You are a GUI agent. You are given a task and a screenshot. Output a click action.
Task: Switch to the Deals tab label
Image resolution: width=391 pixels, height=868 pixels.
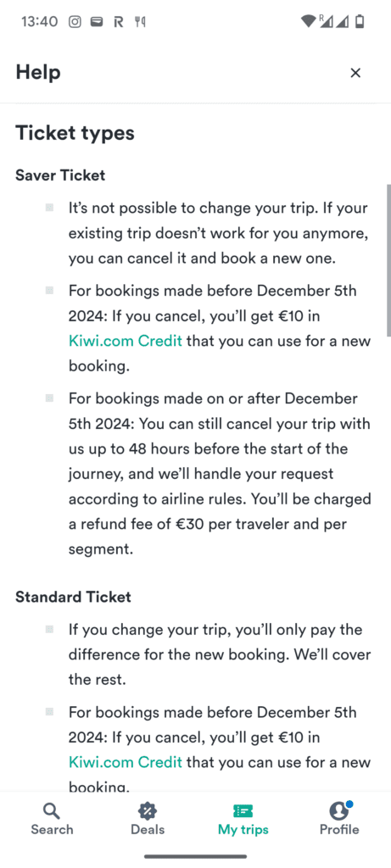(148, 829)
